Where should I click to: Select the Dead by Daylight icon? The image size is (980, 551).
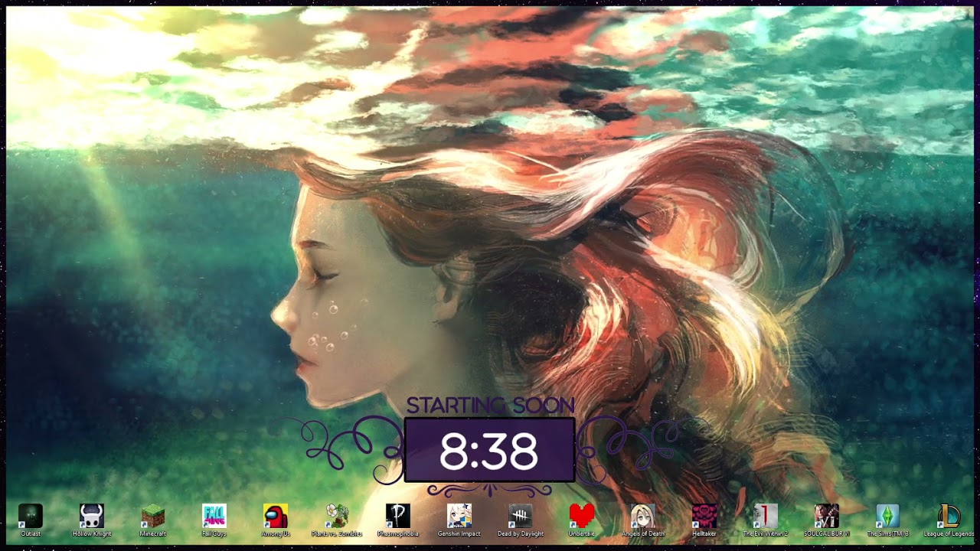(x=521, y=516)
